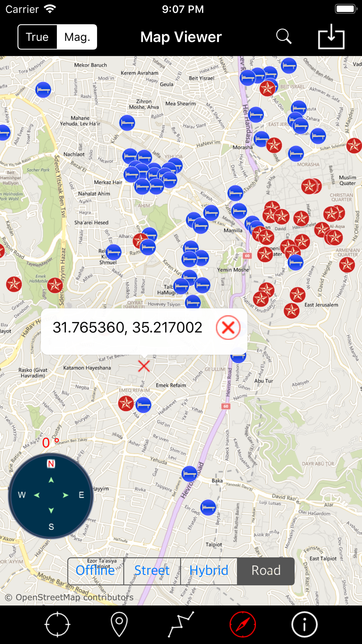The height and width of the screenshot is (644, 362).
Task: Close the coordinates popup
Action: pyautogui.click(x=228, y=327)
